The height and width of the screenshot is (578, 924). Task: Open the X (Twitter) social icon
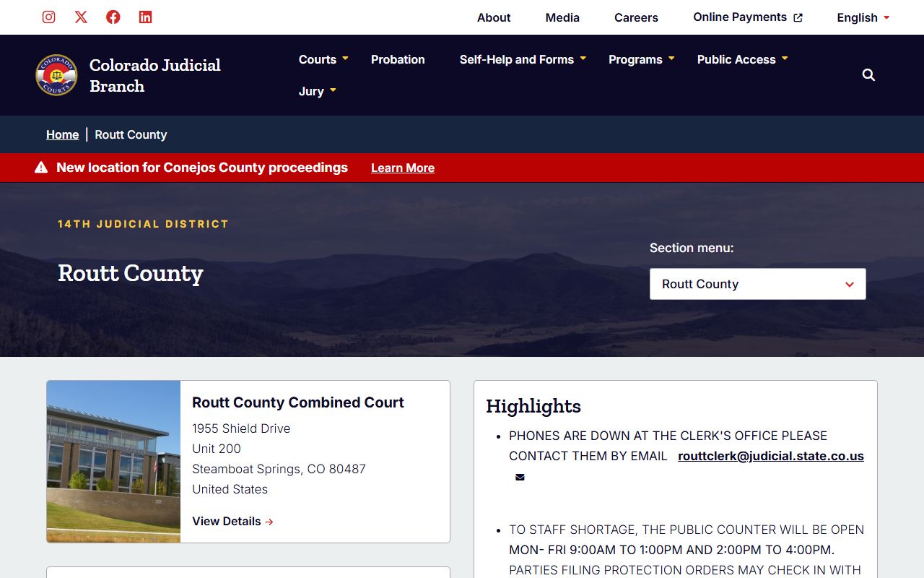coord(81,17)
